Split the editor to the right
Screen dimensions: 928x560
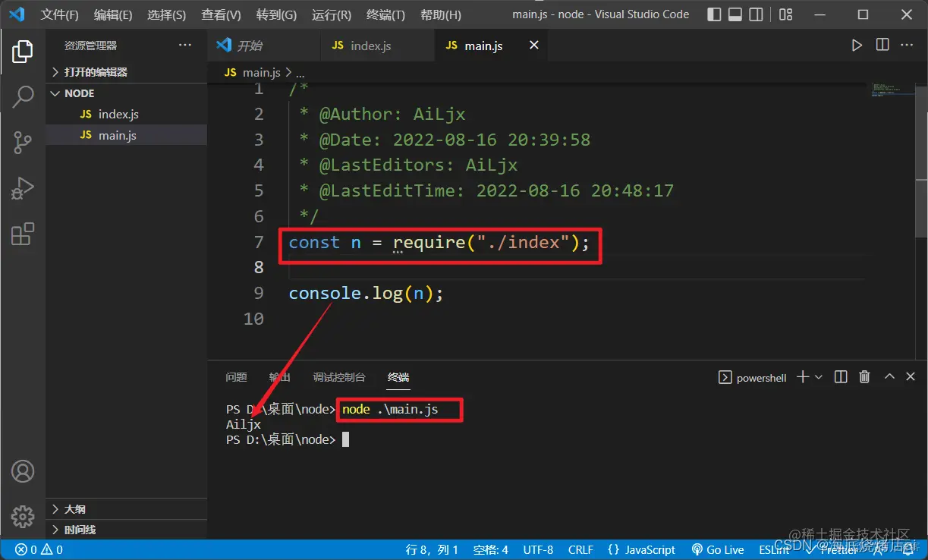click(882, 46)
